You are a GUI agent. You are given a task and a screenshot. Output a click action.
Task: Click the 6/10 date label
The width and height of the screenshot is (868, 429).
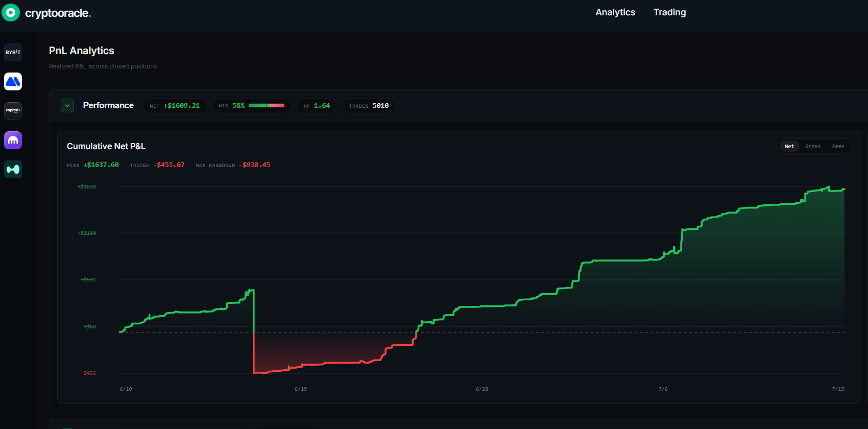pos(126,389)
